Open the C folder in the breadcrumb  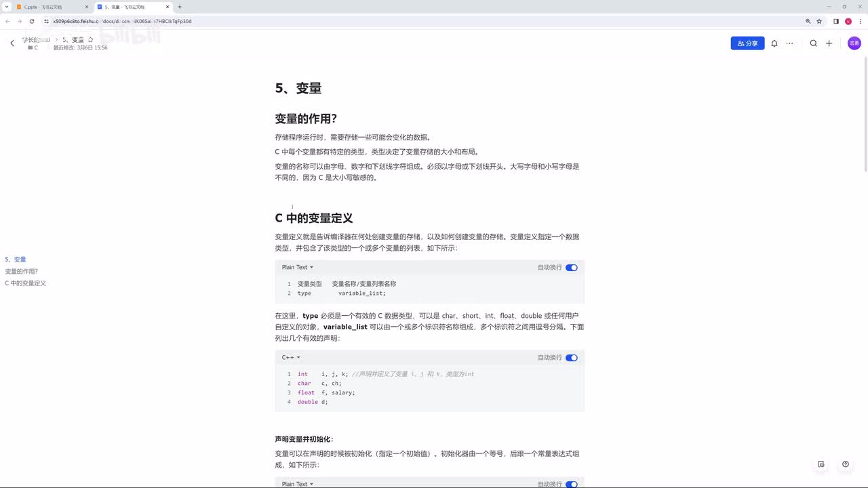33,48
